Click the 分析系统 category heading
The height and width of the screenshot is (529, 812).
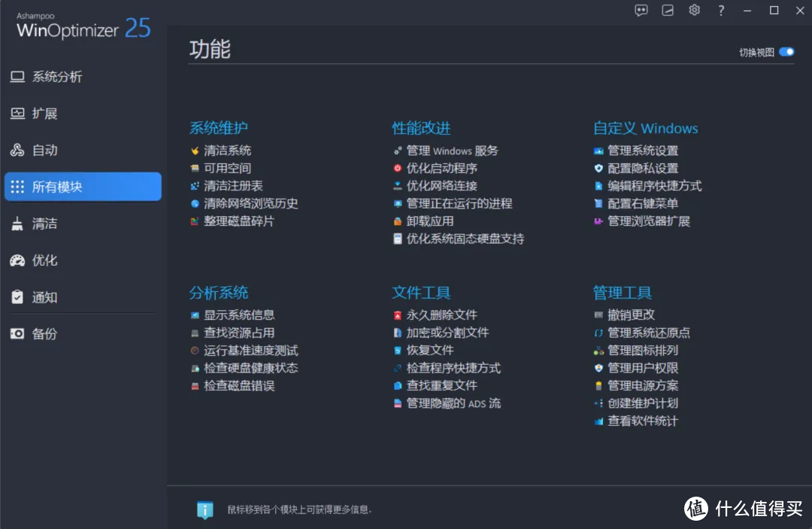tap(219, 293)
